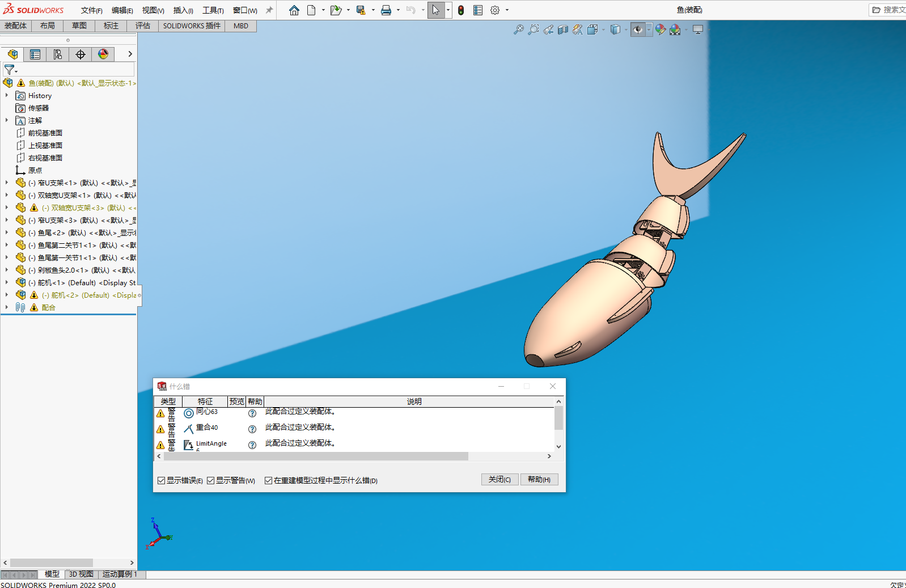Click the 帮助(H) button in the dialog
The width and height of the screenshot is (906, 588).
539,480
